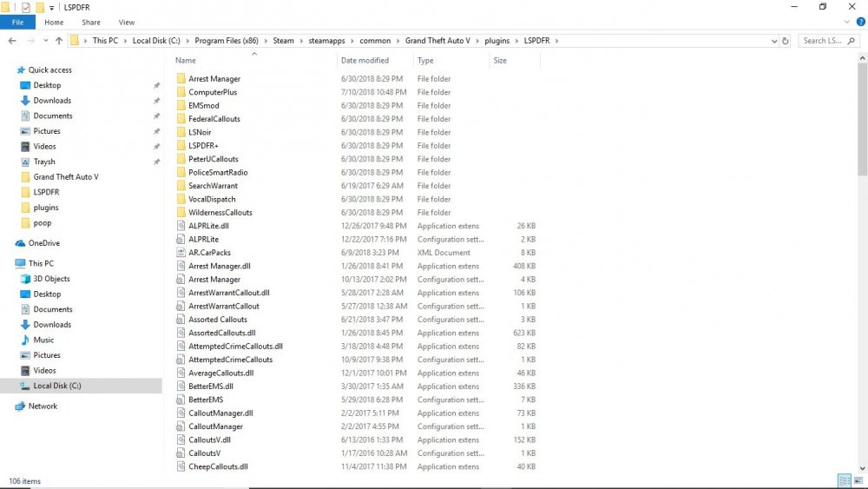Viewport: 868px width, 489px height.
Task: Select Local Disk (C:) in sidebar
Action: [x=57, y=386]
